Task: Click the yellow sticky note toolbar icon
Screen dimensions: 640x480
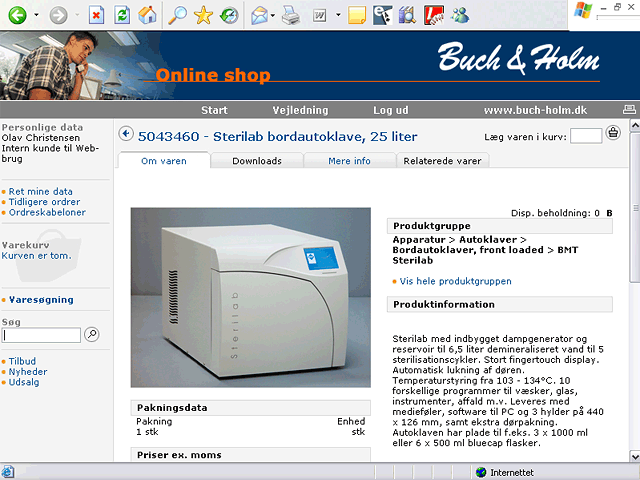Action: pyautogui.click(x=357, y=16)
